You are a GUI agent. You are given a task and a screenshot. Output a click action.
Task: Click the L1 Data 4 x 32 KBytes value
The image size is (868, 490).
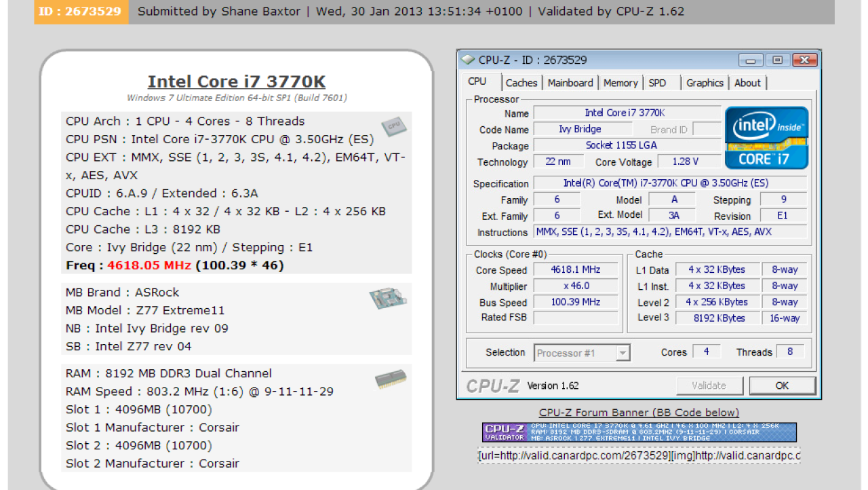[717, 269]
